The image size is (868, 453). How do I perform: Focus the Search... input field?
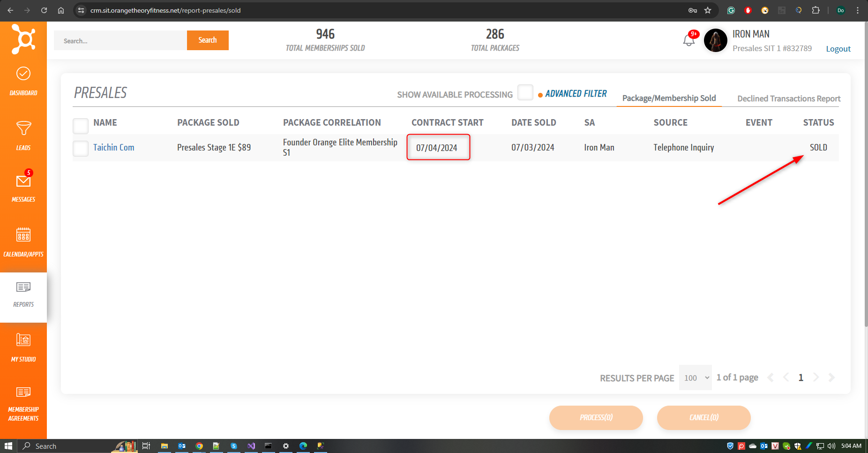click(x=120, y=40)
